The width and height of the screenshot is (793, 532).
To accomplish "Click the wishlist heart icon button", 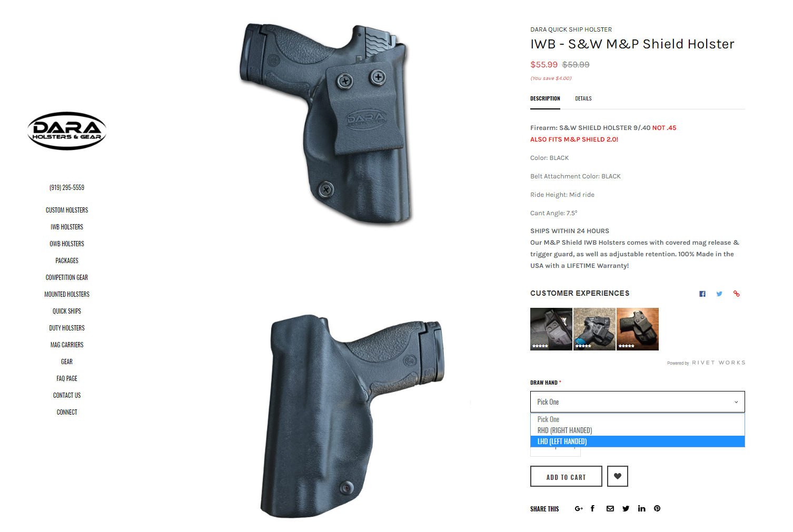I will (617, 476).
